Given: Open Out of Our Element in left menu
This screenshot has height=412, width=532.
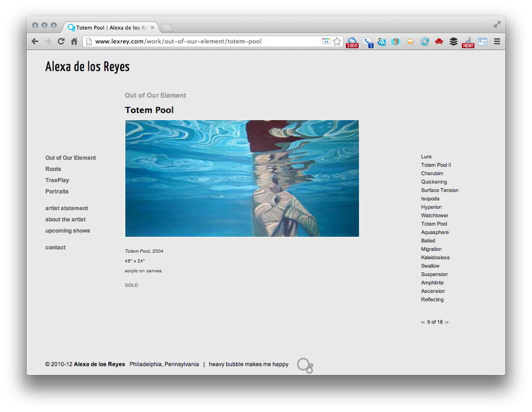Looking at the screenshot, I should coord(71,158).
